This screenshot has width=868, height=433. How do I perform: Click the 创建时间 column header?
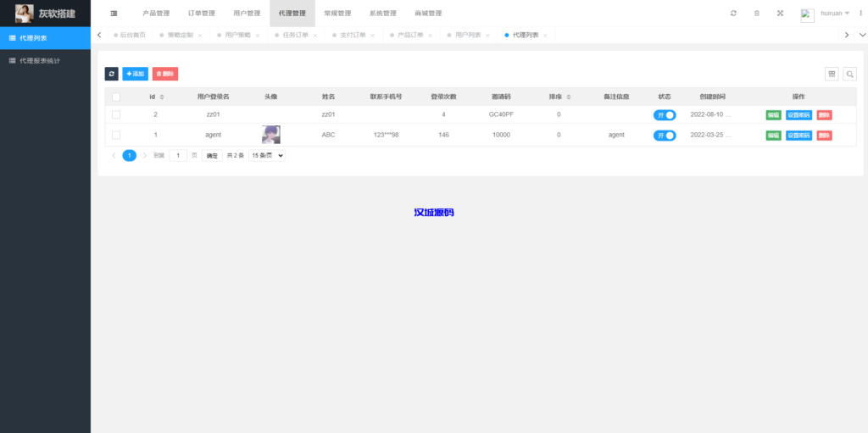pyautogui.click(x=712, y=97)
